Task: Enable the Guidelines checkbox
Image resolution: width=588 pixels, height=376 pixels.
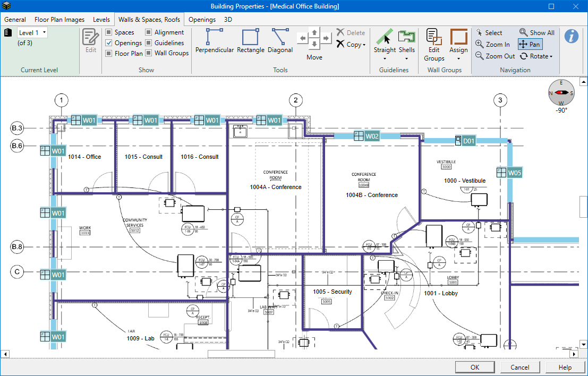Action: point(149,42)
